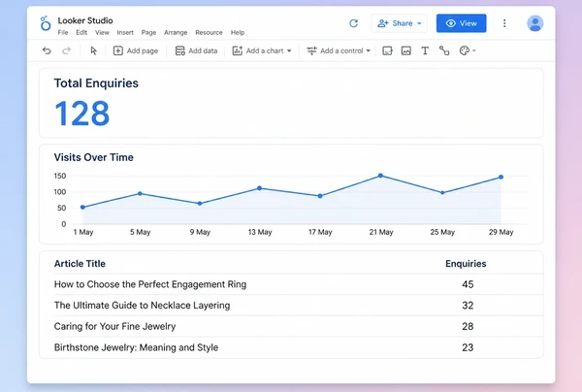Click Add data button
The width and height of the screenshot is (582, 392).
tap(196, 50)
